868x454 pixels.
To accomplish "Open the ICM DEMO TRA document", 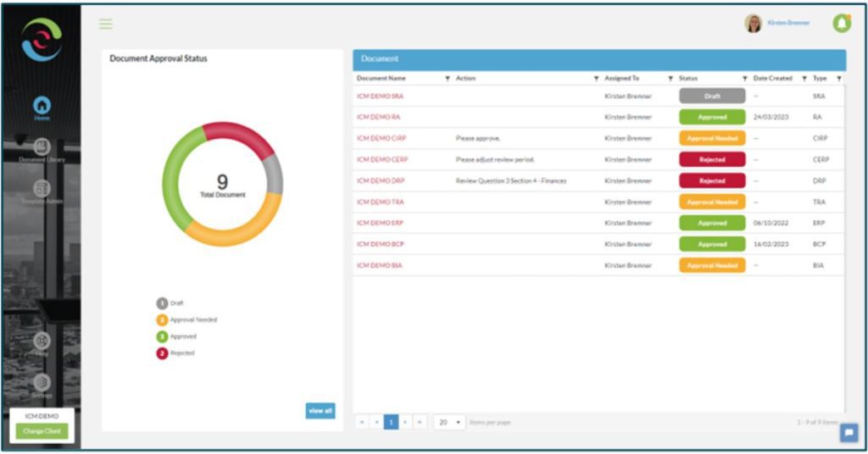I will (x=381, y=202).
